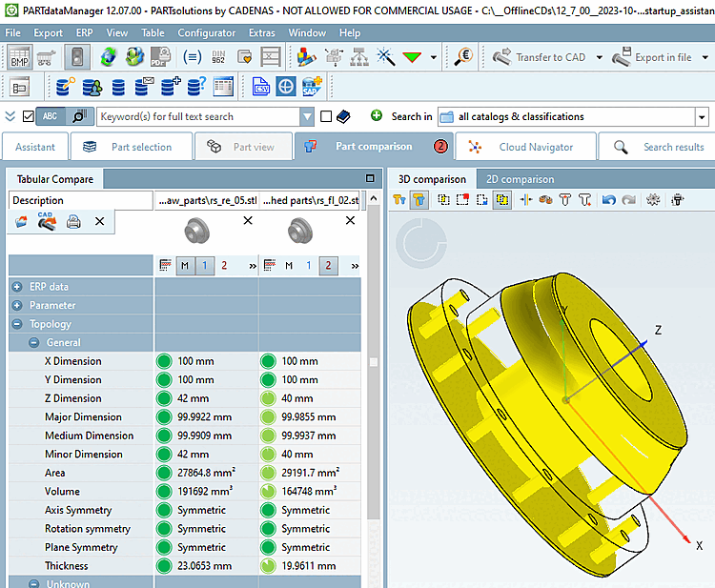Toggle the checkbox left of the ABC button
Screen dimensions: 715x588
click(x=28, y=117)
